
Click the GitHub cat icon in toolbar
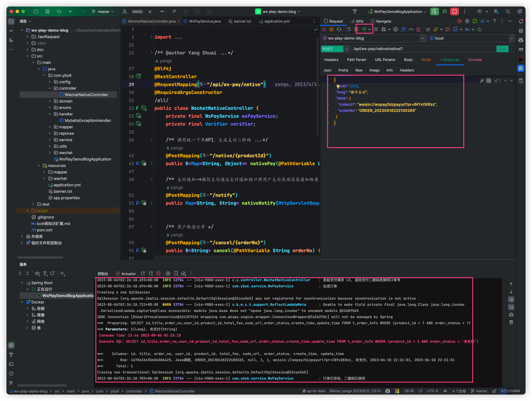(x=455, y=29)
